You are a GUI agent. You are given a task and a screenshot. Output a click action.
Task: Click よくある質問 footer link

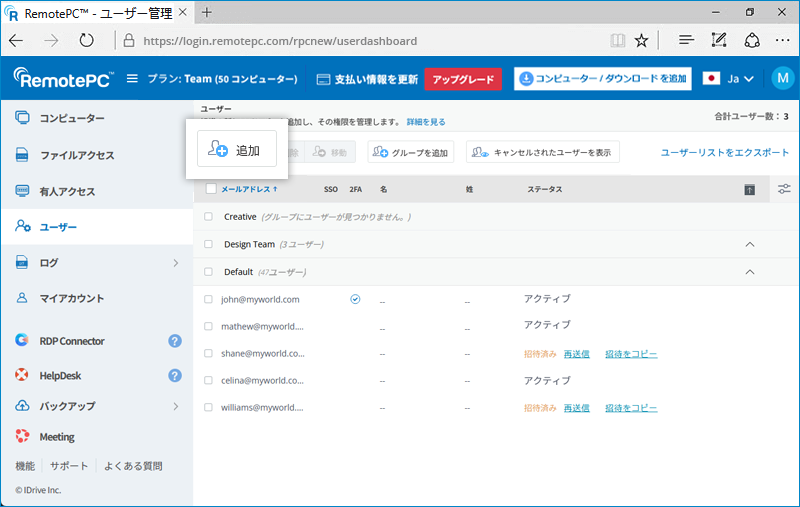tap(133, 466)
